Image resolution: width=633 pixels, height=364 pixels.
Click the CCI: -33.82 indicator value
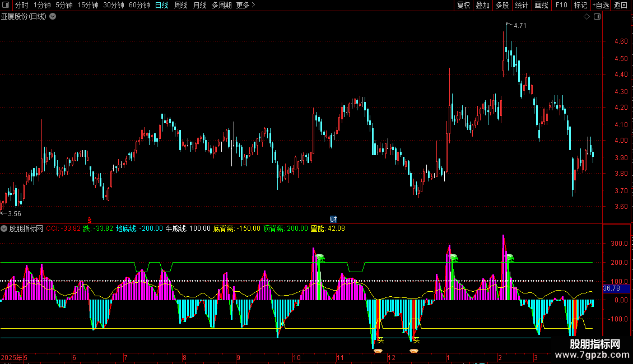(x=63, y=228)
